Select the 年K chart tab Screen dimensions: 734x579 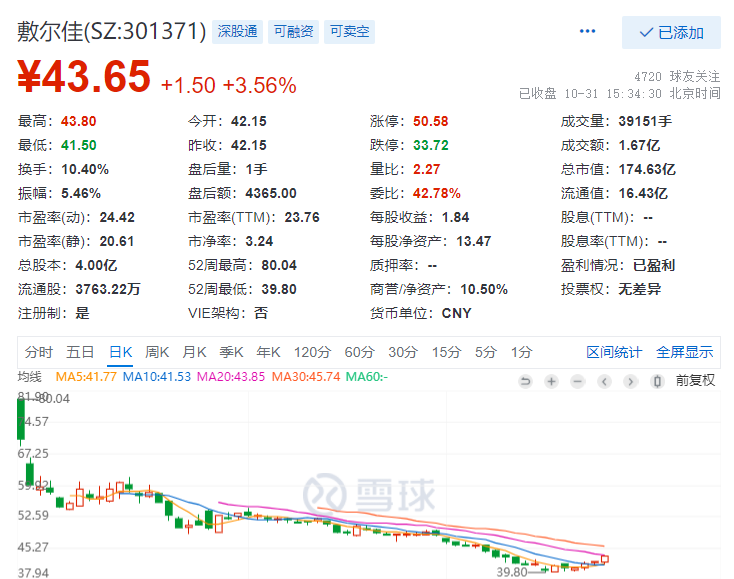click(x=268, y=352)
